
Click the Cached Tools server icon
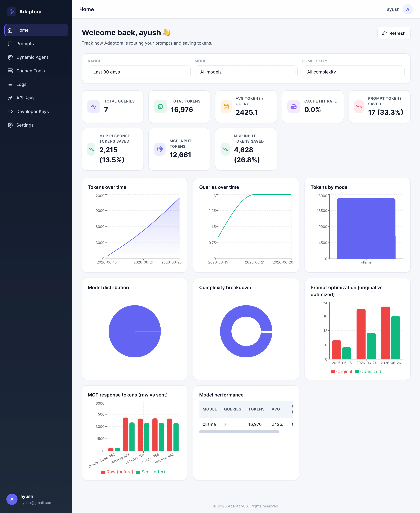coord(10,71)
